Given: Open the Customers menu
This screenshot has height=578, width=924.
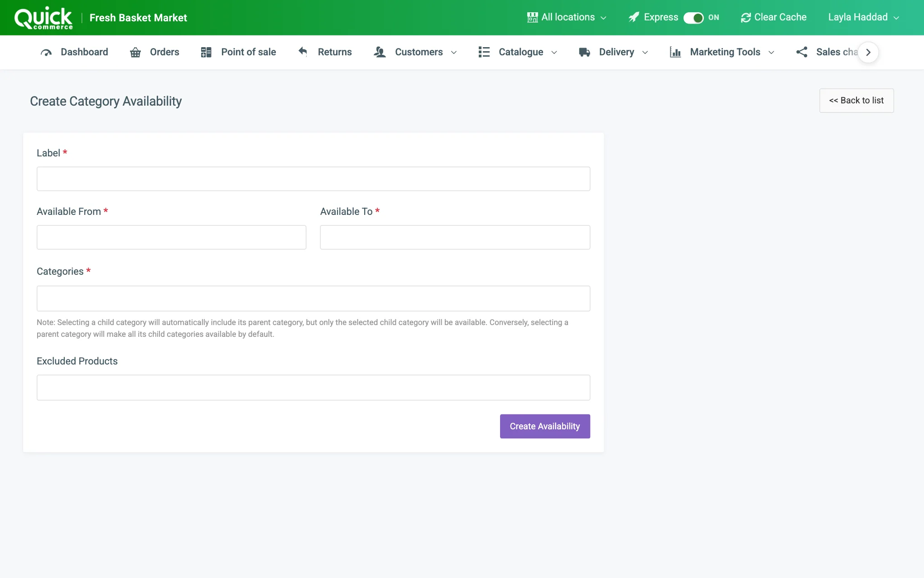Looking at the screenshot, I should point(415,52).
